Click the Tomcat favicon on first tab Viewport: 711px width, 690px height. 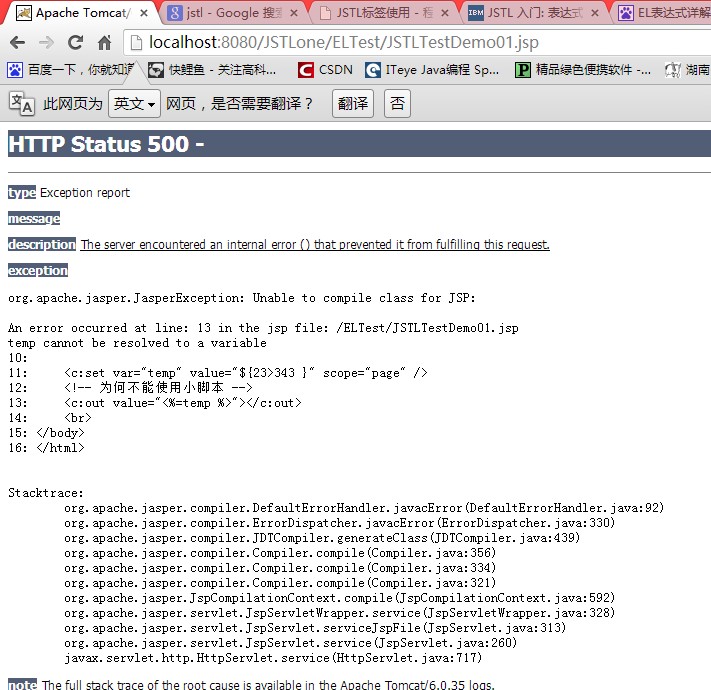[x=24, y=13]
